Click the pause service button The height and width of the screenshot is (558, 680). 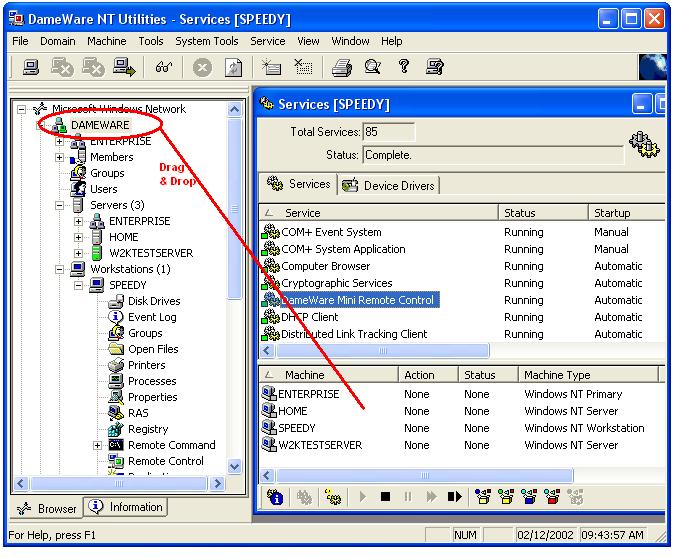(408, 496)
